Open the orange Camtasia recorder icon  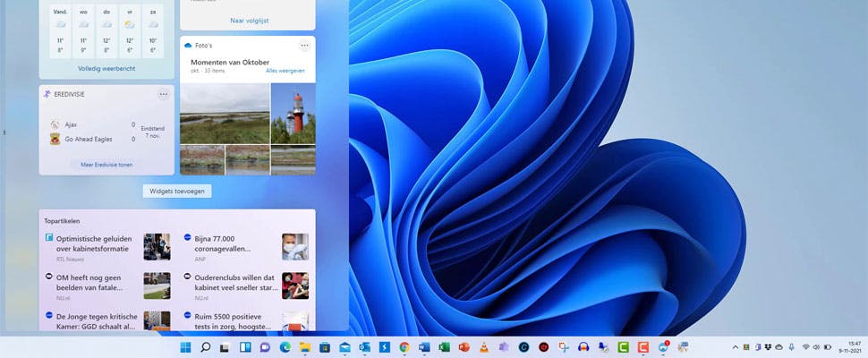point(642,347)
